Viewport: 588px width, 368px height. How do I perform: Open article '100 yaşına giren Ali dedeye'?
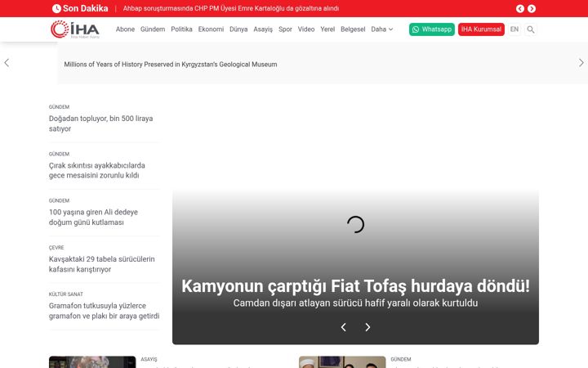click(x=93, y=217)
